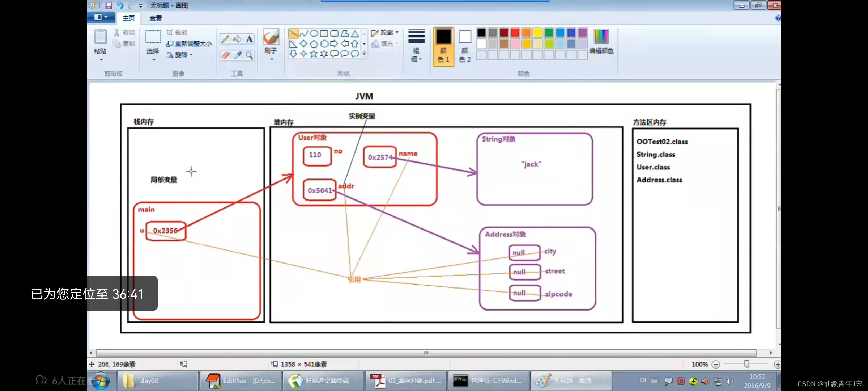Select the Text tool
Image resolution: width=868 pixels, height=391 pixels.
click(250, 39)
